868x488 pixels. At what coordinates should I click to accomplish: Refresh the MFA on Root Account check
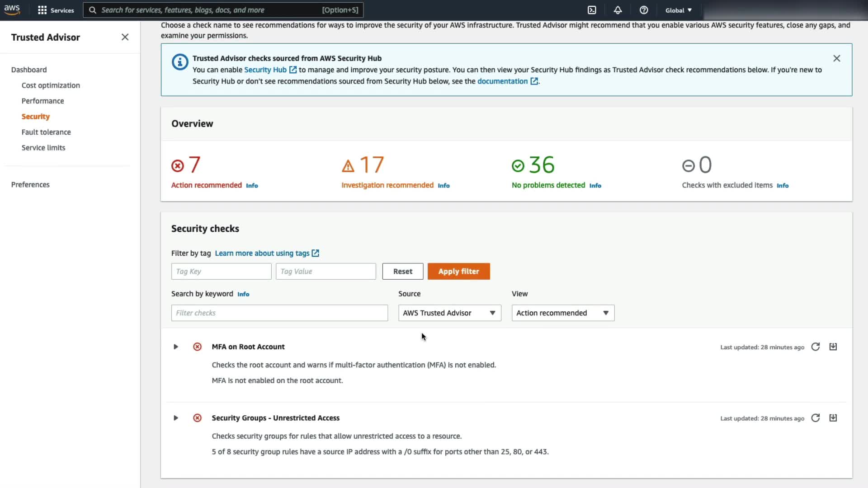[x=816, y=347]
